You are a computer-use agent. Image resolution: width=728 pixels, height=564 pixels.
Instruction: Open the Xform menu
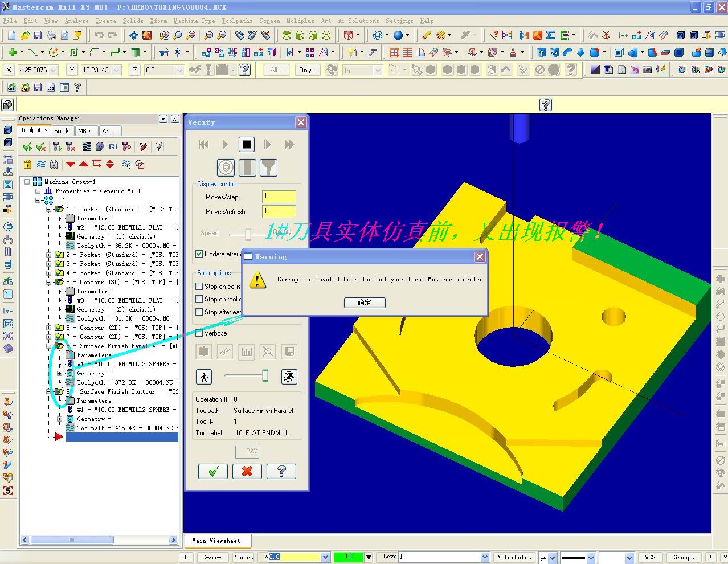click(158, 21)
